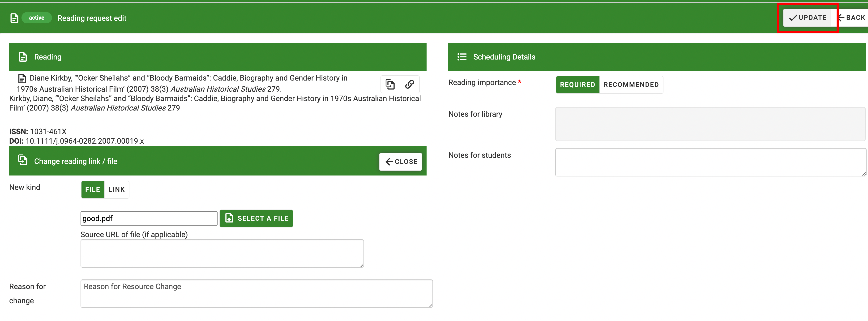Switch new kind to Link
The height and width of the screenshot is (321, 868).
[117, 190]
